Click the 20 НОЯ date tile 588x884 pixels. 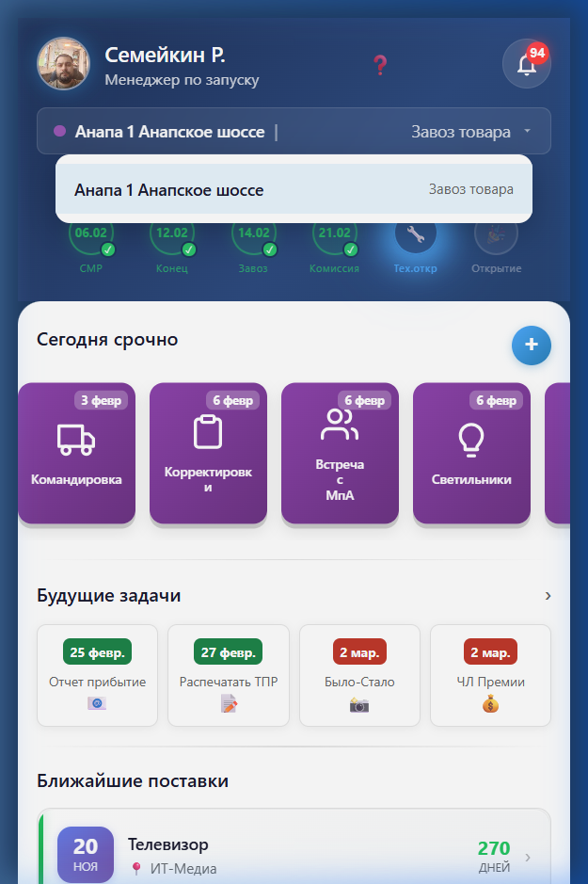tap(86, 854)
